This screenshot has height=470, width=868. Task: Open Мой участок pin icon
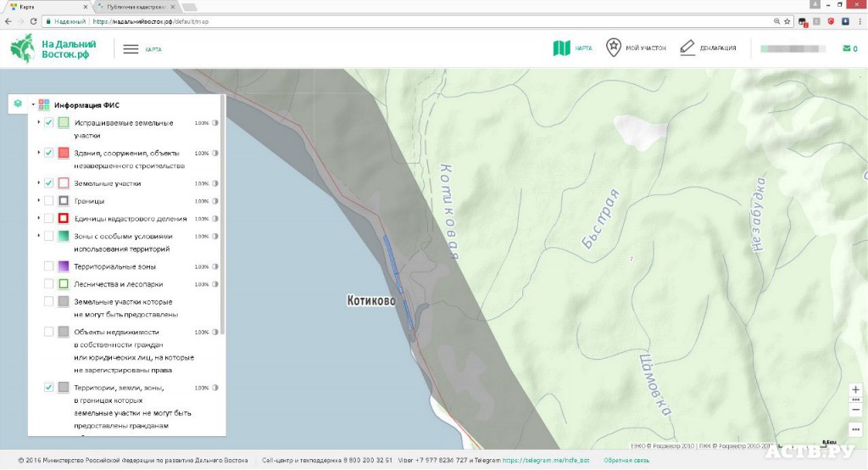tap(613, 48)
